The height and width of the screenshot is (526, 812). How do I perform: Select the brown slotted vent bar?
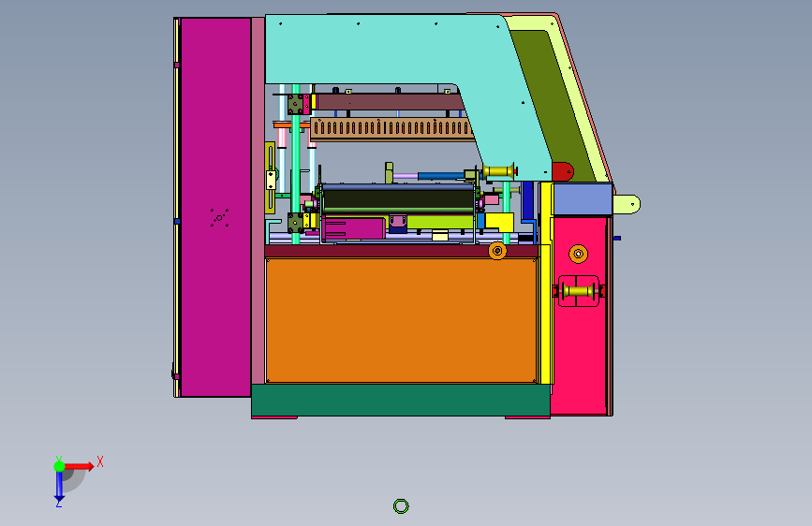[x=391, y=128]
